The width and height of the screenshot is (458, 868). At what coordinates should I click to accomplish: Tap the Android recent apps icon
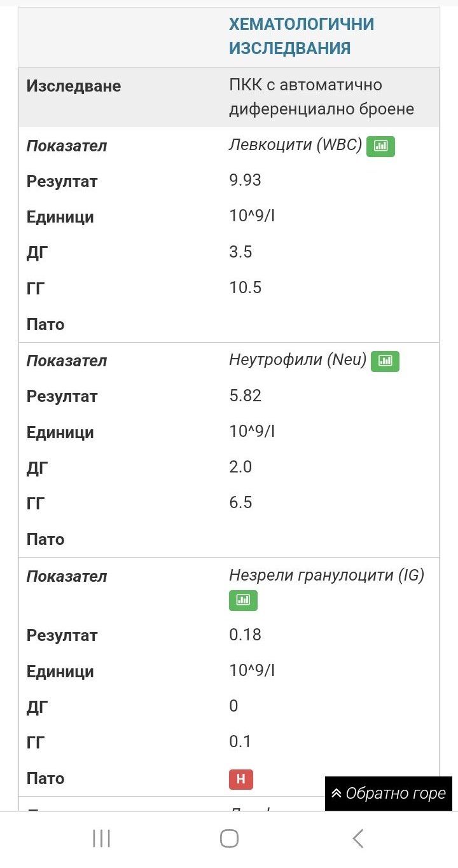(x=101, y=838)
